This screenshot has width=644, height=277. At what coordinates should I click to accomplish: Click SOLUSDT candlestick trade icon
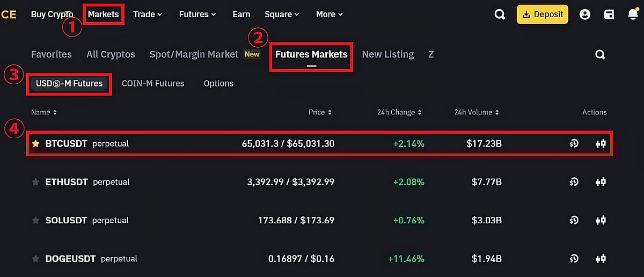(x=601, y=220)
